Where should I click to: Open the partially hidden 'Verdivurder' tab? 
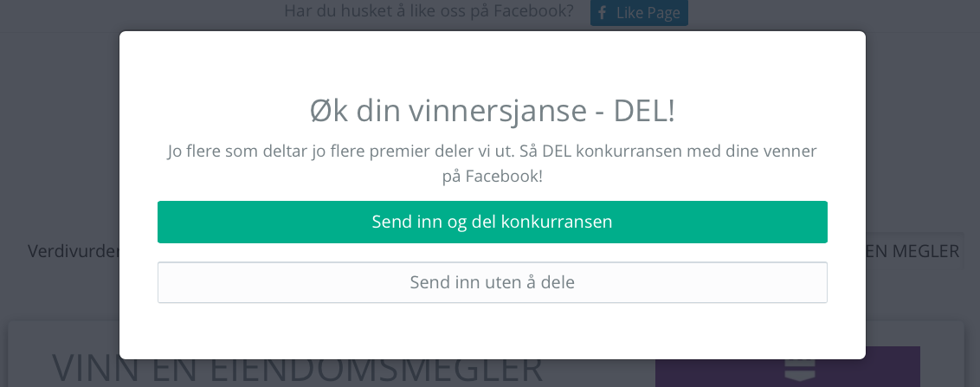[73, 251]
